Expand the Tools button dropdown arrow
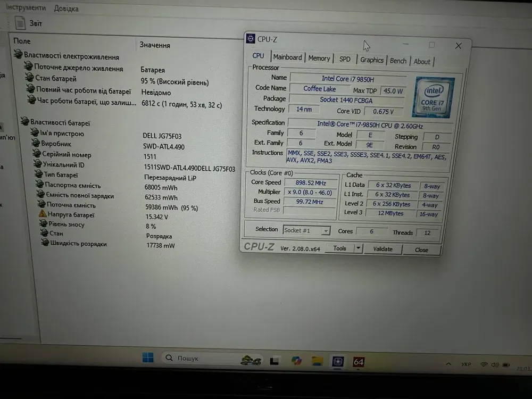532x399 pixels. click(358, 248)
